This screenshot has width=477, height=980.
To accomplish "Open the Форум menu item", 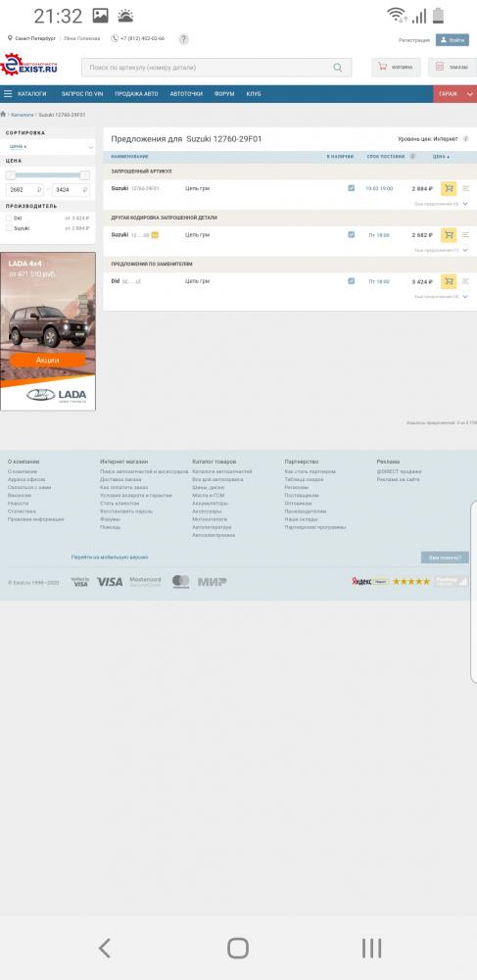I will (x=224, y=94).
